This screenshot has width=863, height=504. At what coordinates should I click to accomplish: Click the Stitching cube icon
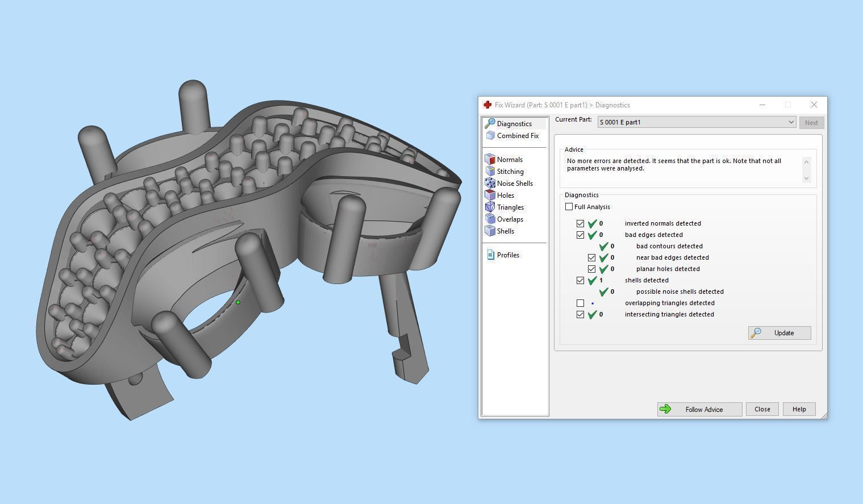coord(490,172)
